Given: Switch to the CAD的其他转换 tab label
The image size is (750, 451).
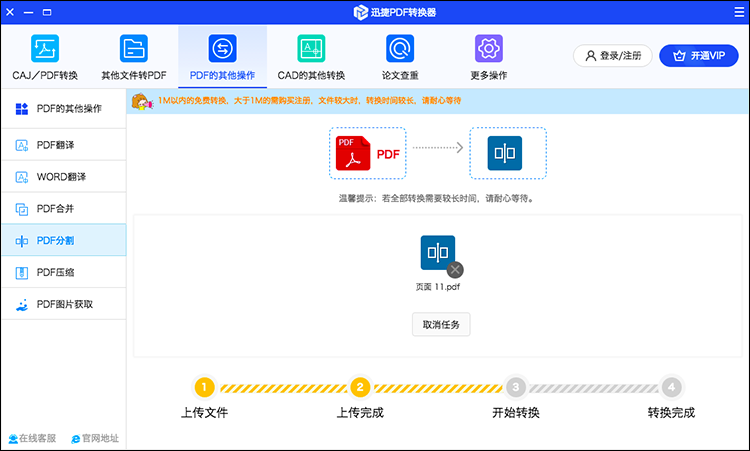Looking at the screenshot, I should tap(311, 76).
